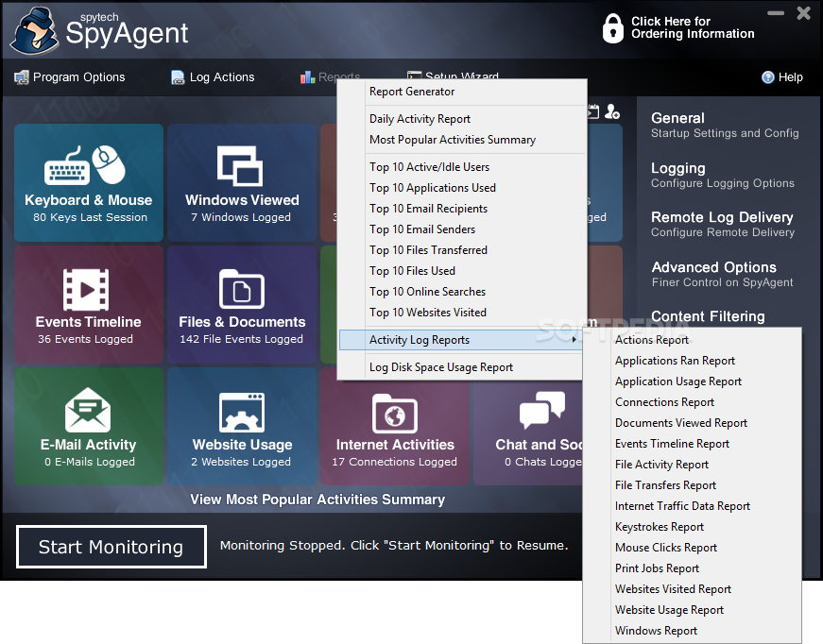Click "142 File Events Logged" text
Screen dimensions: 823x644
(242, 339)
